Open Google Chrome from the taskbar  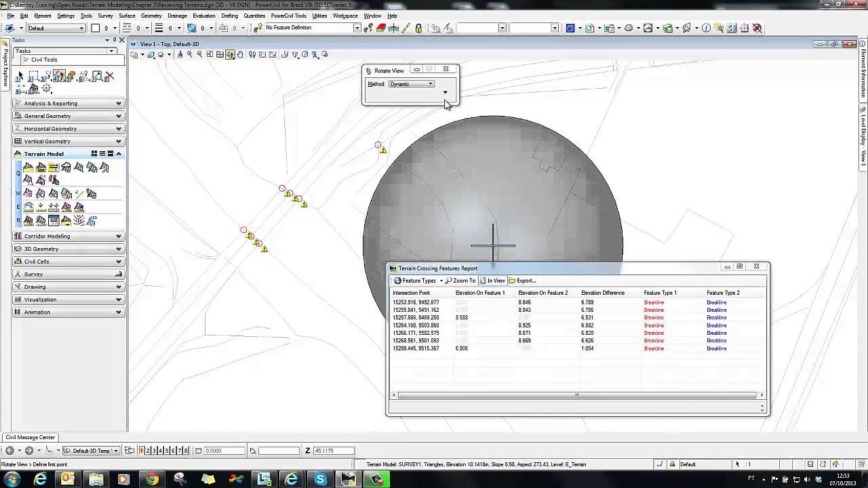[x=152, y=479]
